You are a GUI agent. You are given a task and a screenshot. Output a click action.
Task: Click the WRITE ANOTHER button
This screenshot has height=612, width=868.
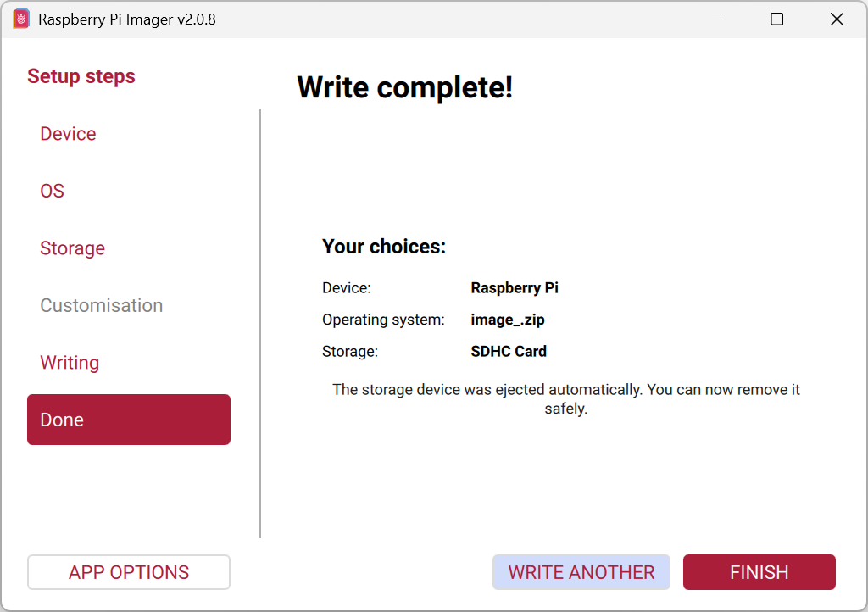tap(581, 572)
